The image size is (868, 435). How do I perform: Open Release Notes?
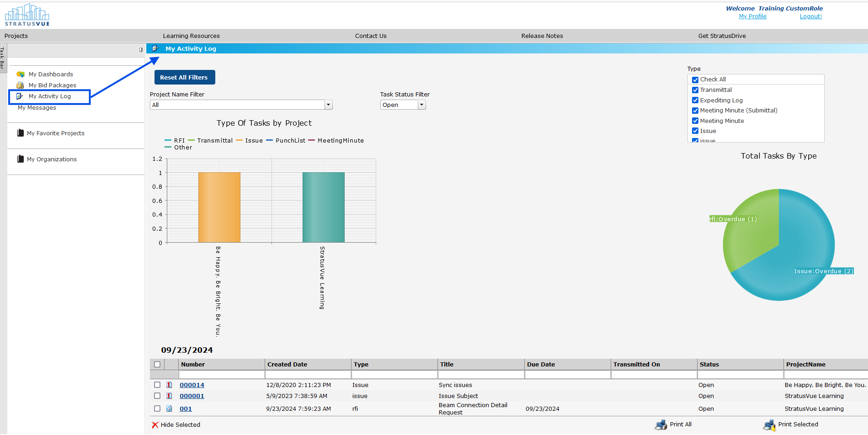click(x=542, y=36)
